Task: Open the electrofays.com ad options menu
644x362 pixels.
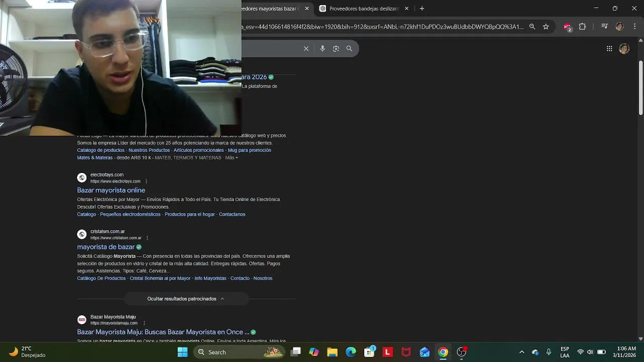Action: (146, 182)
